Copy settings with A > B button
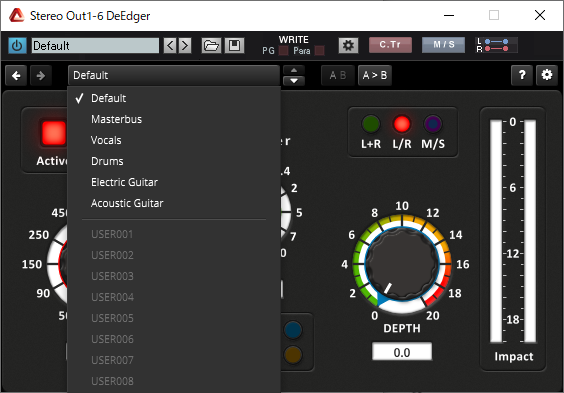Viewport: 564px width, 393px height. click(x=375, y=76)
